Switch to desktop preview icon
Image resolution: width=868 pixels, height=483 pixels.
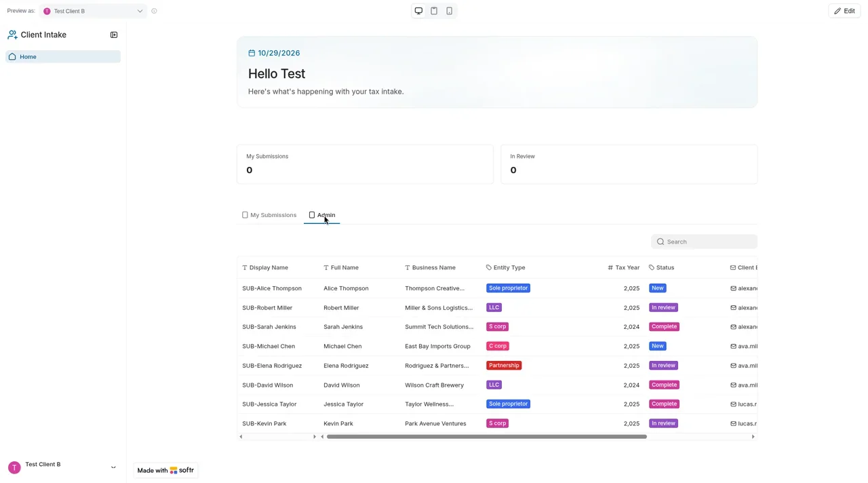418,11
